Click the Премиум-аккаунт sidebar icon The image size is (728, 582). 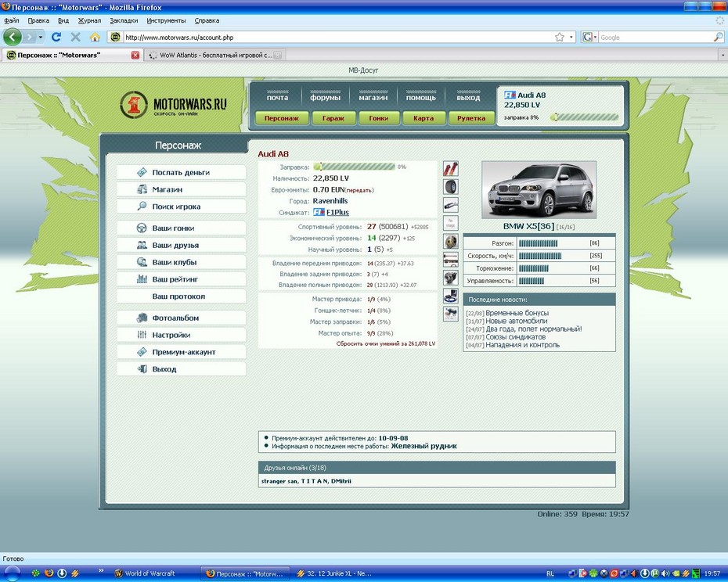[142, 352]
